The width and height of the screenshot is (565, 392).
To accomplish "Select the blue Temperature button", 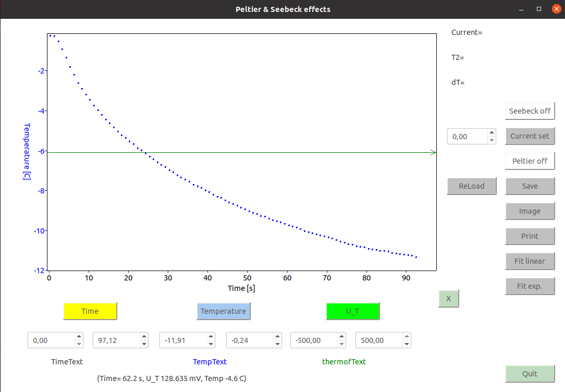I will (224, 311).
